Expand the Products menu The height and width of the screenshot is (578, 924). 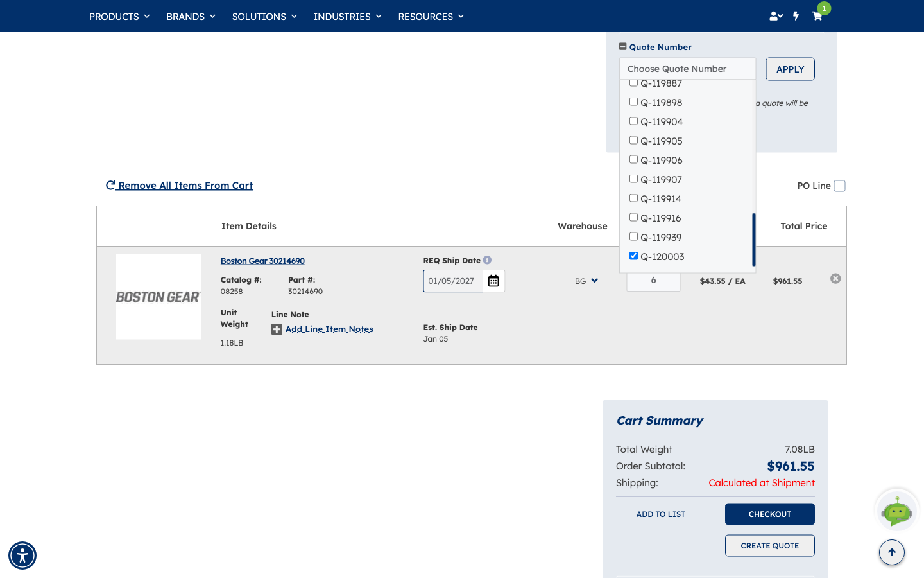pyautogui.click(x=119, y=16)
